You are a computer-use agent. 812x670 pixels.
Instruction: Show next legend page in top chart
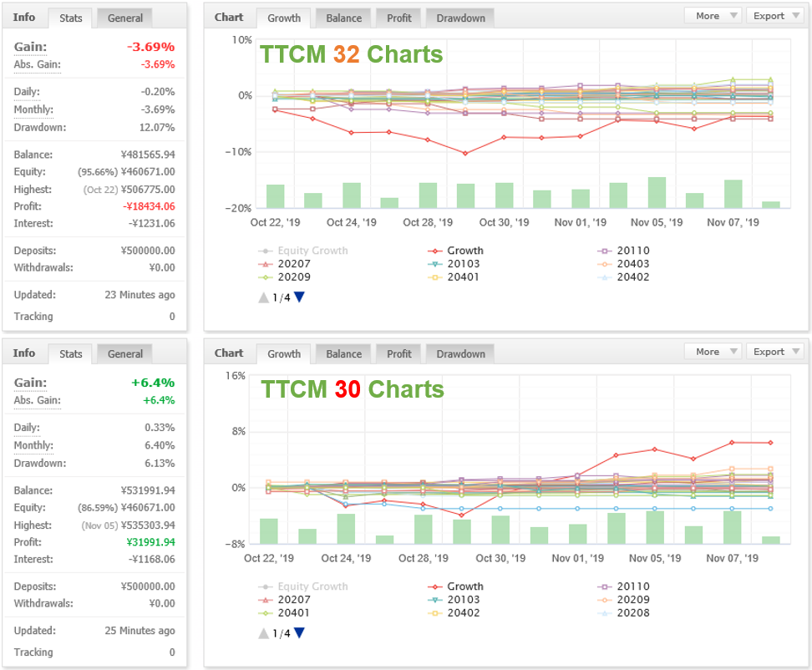pos(299,297)
